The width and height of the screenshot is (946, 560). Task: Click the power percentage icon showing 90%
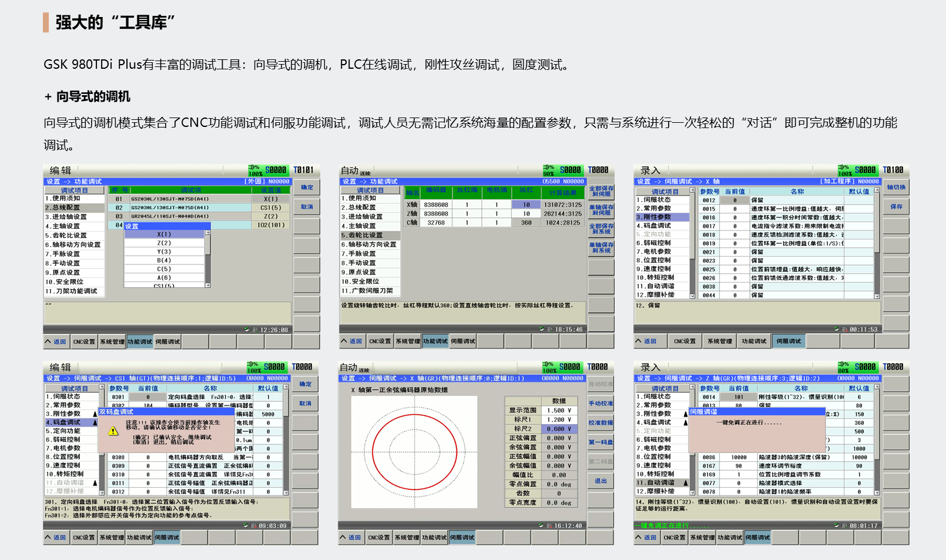click(548, 170)
